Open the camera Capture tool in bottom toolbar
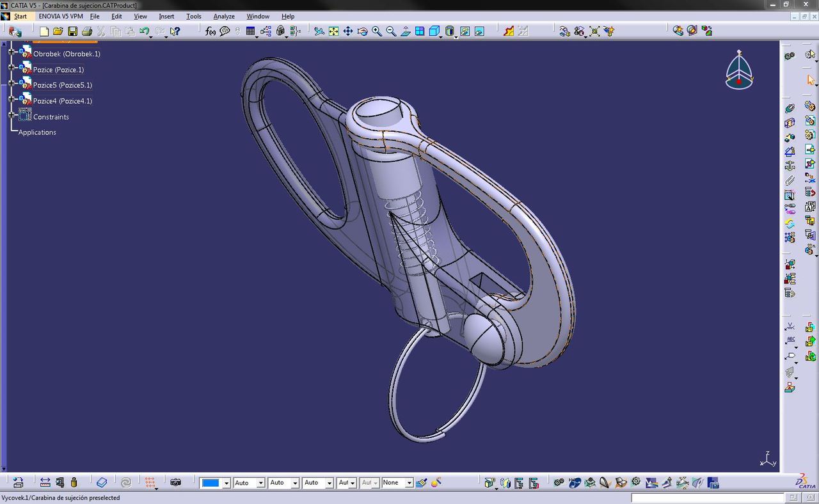Viewport: 819px width, 504px height. pyautogui.click(x=176, y=482)
